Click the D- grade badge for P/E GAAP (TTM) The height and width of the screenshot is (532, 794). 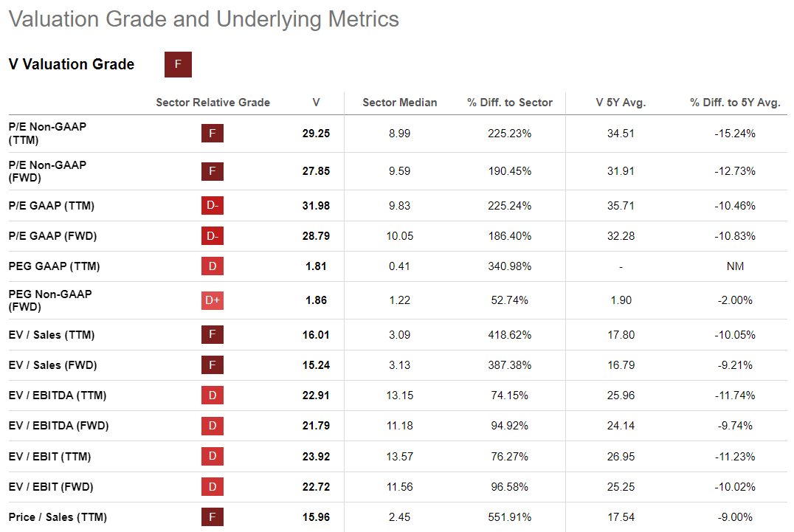click(213, 206)
